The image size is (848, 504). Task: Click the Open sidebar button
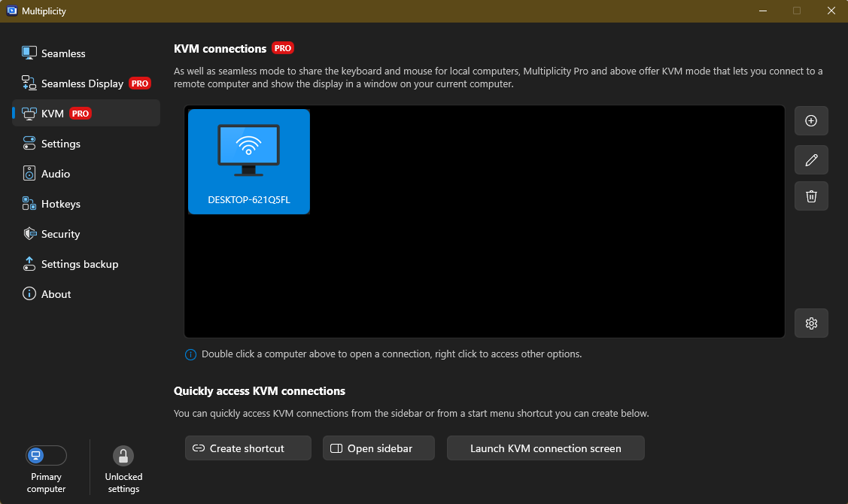pyautogui.click(x=378, y=448)
